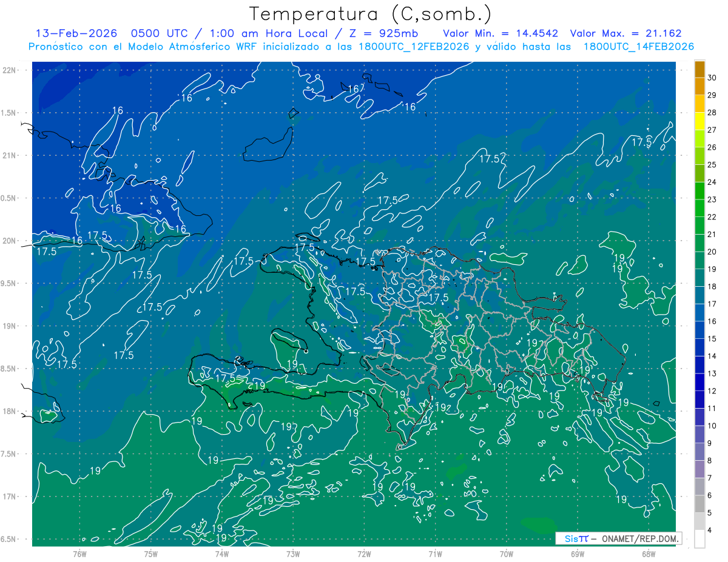
Task: Click the color legend value "30"
Action: click(x=712, y=77)
